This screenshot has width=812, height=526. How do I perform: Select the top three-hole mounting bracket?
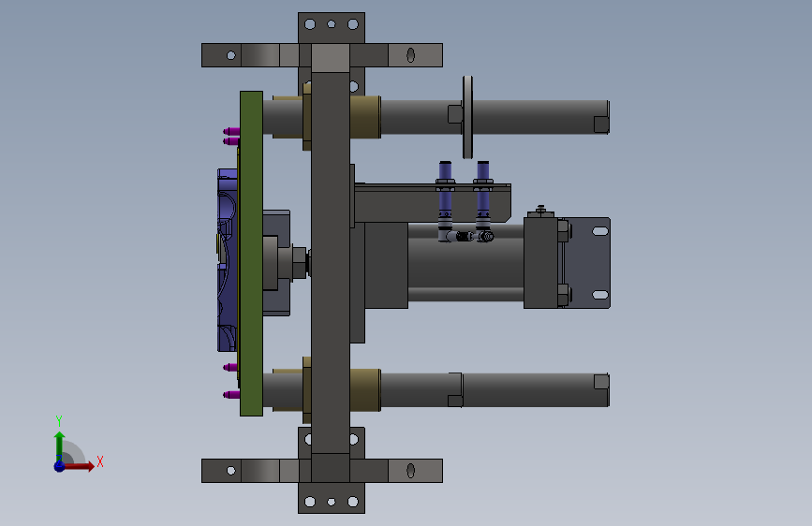click(x=332, y=28)
